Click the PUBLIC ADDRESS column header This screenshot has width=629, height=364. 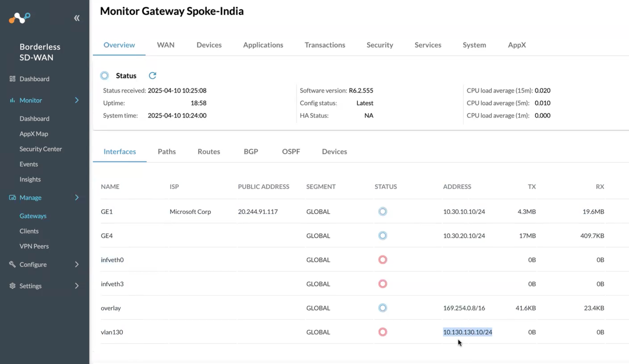[x=264, y=187]
